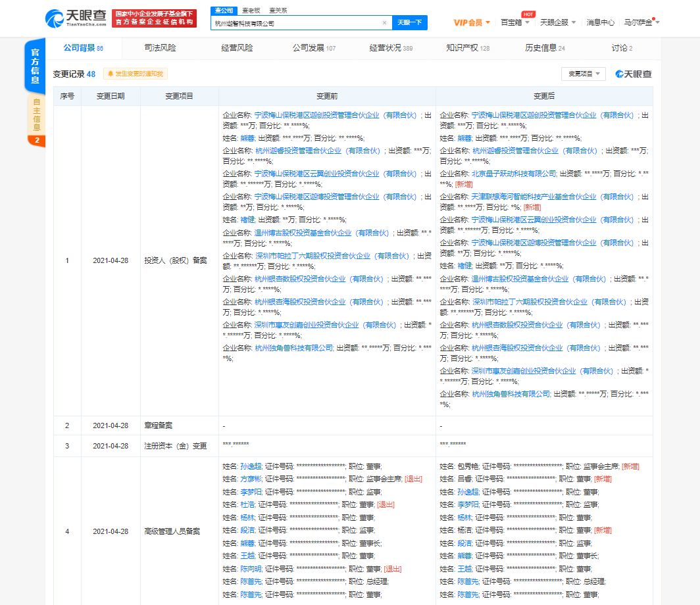Screen dimensions: 700x605
Task: Click the 天眼查 logo in header
Action: click(x=76, y=18)
